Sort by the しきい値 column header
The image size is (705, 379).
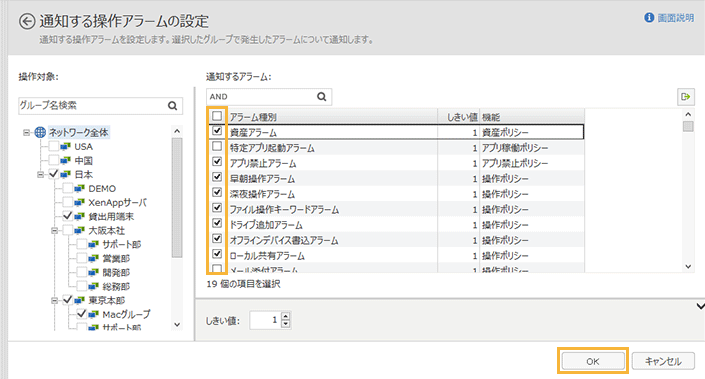[x=458, y=117]
